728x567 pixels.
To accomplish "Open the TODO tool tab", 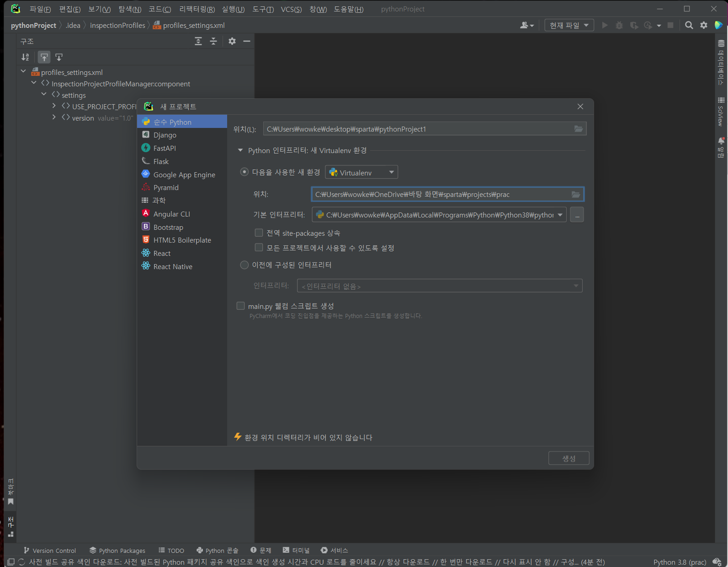I will pos(171,551).
